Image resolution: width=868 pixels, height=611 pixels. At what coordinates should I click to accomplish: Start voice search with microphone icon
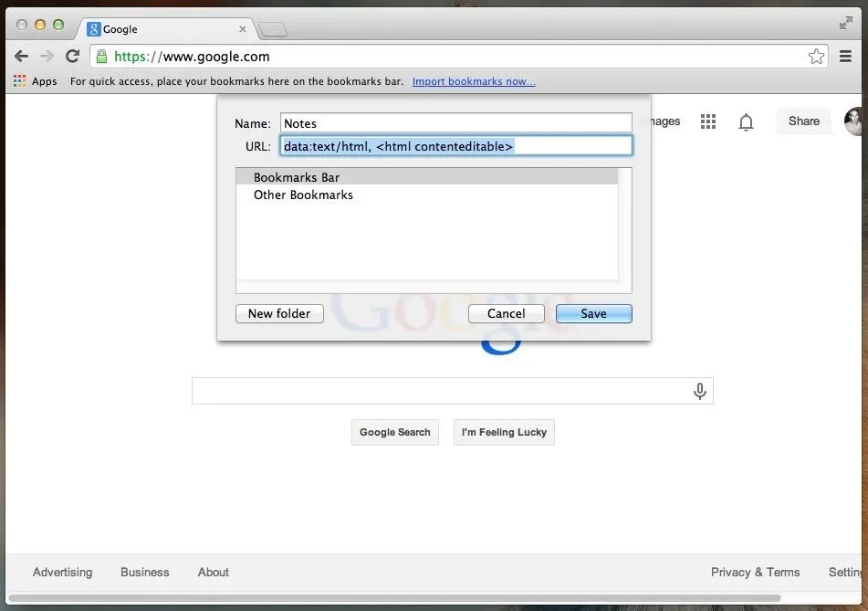[x=700, y=391]
